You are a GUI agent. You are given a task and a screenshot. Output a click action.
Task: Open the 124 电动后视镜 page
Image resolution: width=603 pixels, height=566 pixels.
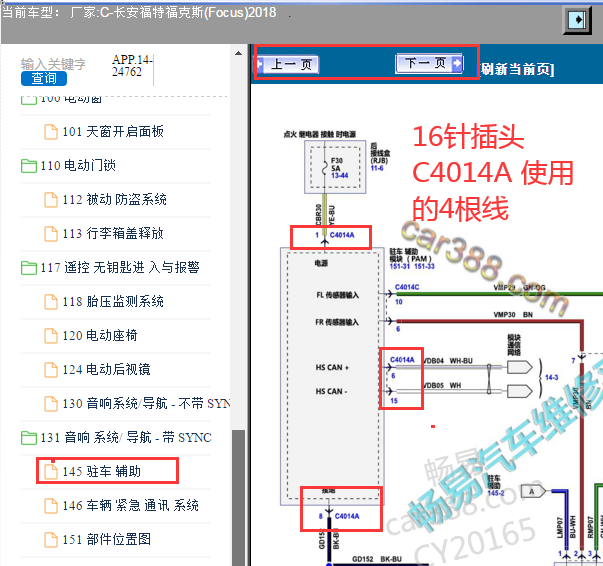tap(107, 370)
